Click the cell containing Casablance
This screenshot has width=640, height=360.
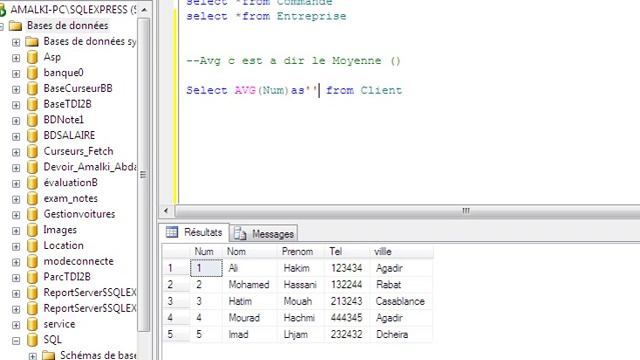402,301
